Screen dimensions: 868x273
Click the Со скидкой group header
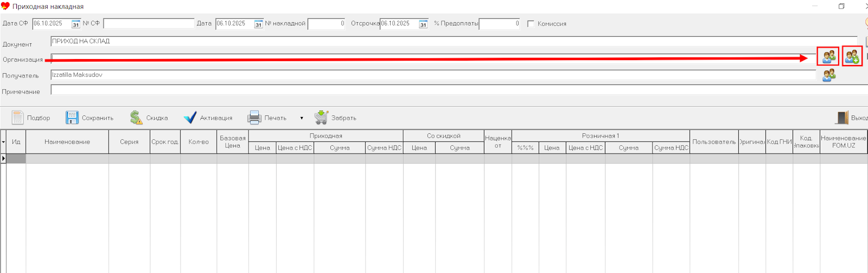click(x=444, y=136)
